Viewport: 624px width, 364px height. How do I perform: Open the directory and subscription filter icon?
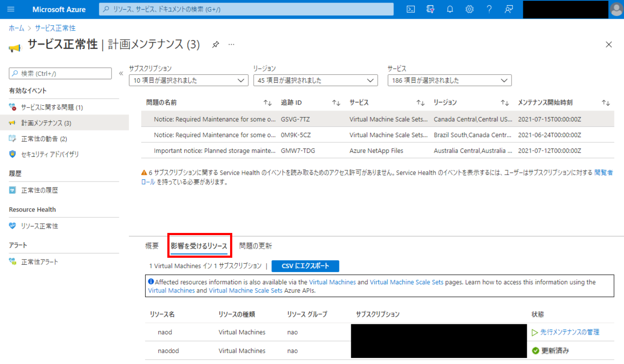point(431,9)
